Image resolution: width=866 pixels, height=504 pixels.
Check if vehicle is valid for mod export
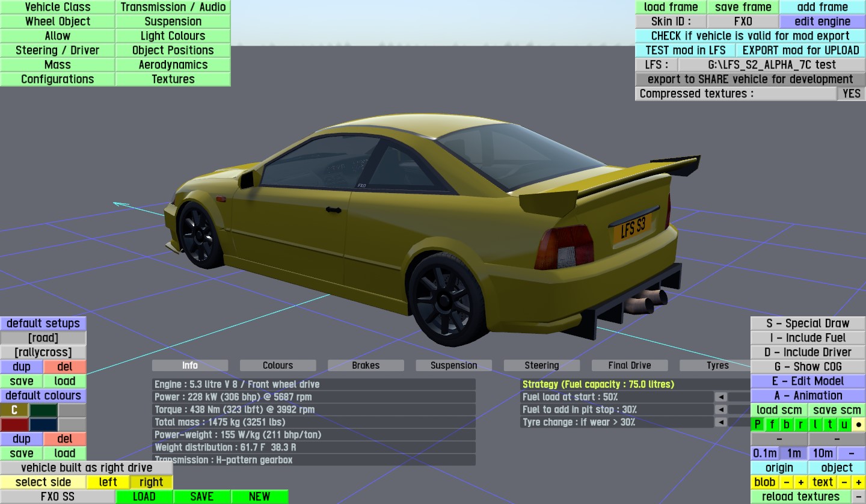(x=751, y=36)
